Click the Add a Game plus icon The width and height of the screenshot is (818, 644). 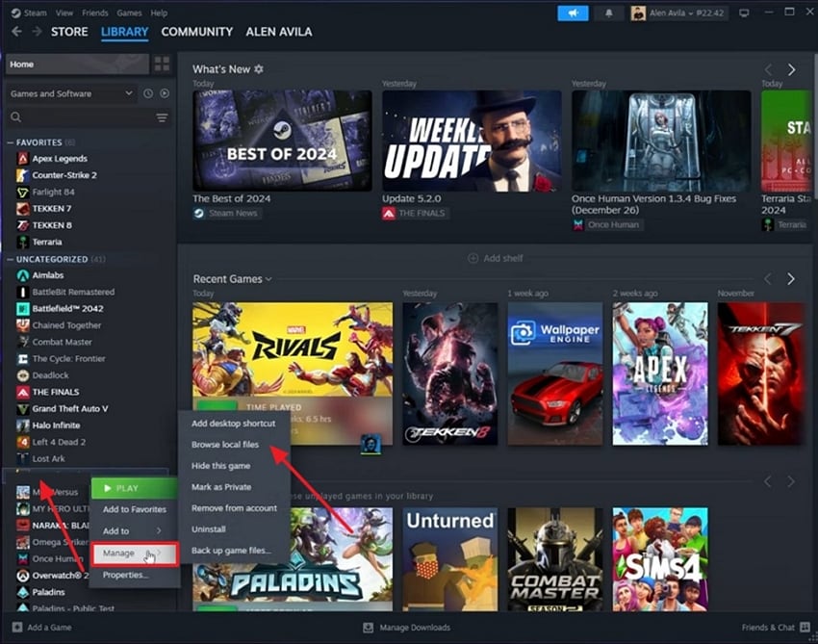(16, 628)
